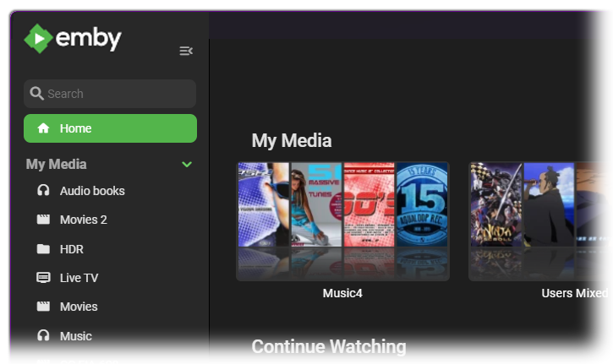
Task: Open the Users Mixed library thumbnail
Action: coord(541,220)
